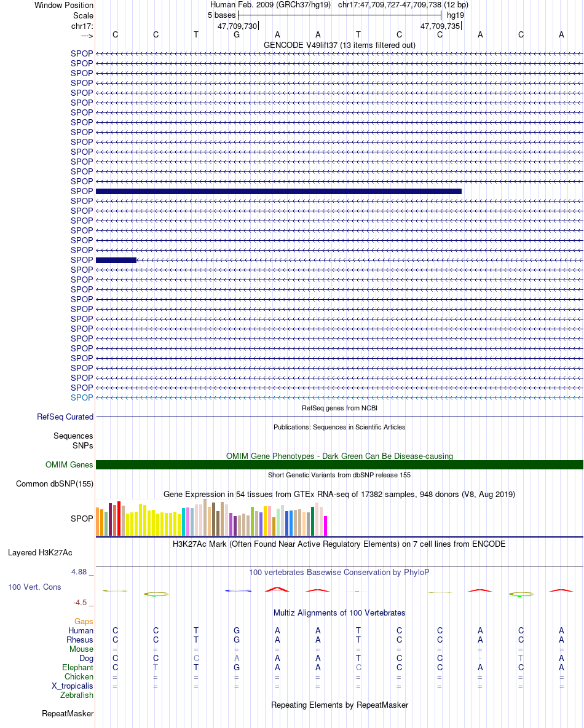584x728 pixels.
Task: Click the RefSeq Curated track label
Action: pyautogui.click(x=65, y=417)
